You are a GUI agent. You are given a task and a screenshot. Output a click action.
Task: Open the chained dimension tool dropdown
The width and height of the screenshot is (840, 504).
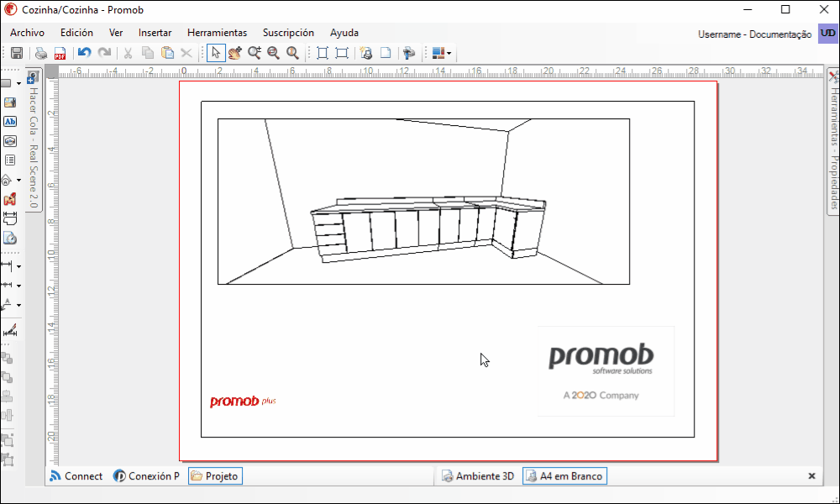coord(18,286)
